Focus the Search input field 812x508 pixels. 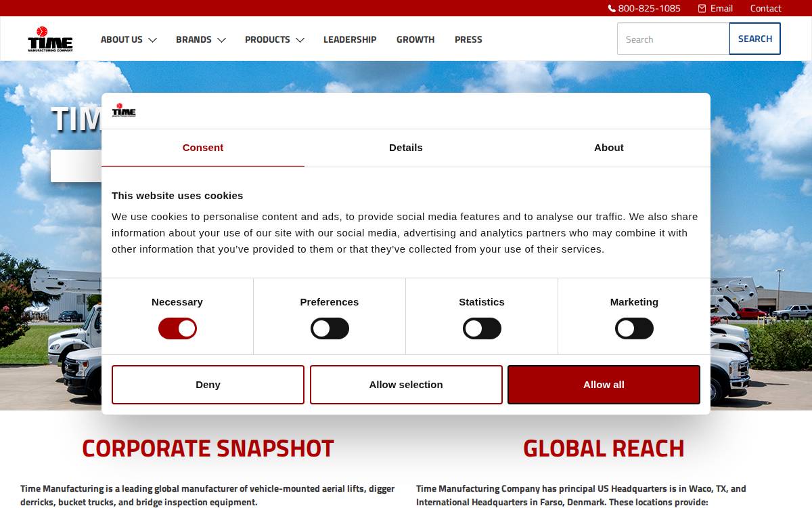pyautogui.click(x=673, y=39)
